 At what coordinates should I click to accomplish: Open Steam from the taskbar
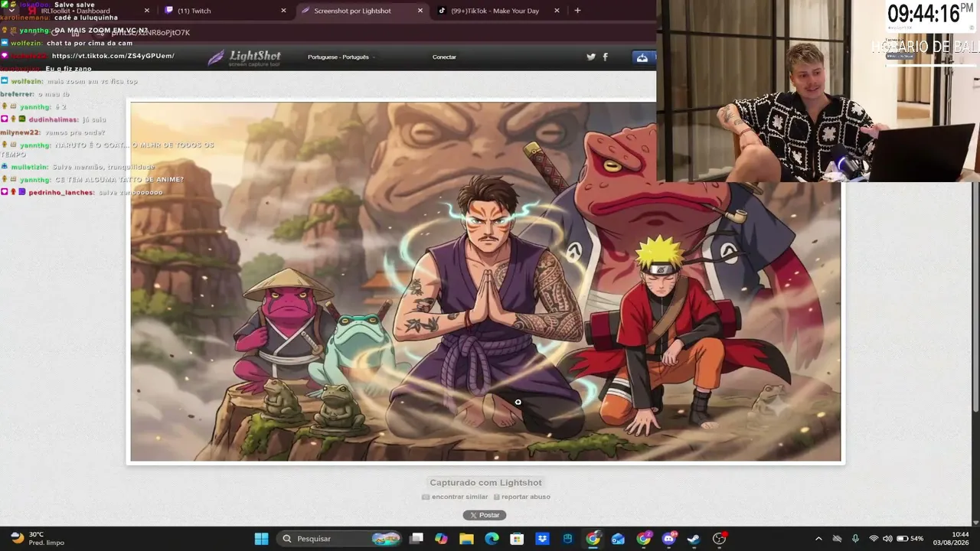[694, 539]
